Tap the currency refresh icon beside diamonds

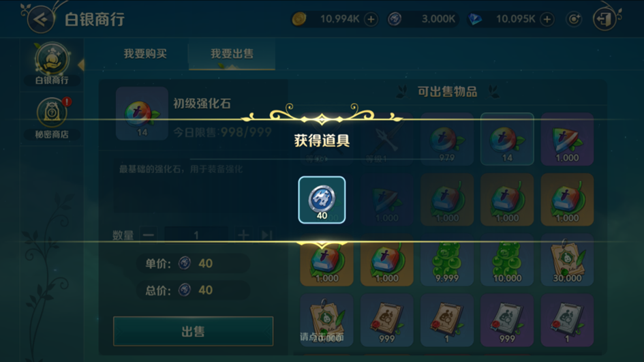click(x=573, y=19)
